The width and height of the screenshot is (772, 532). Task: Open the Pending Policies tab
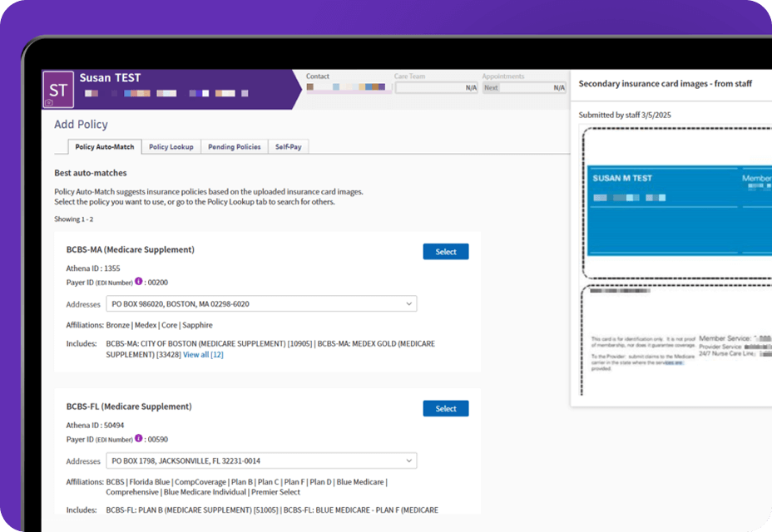pyautogui.click(x=235, y=146)
